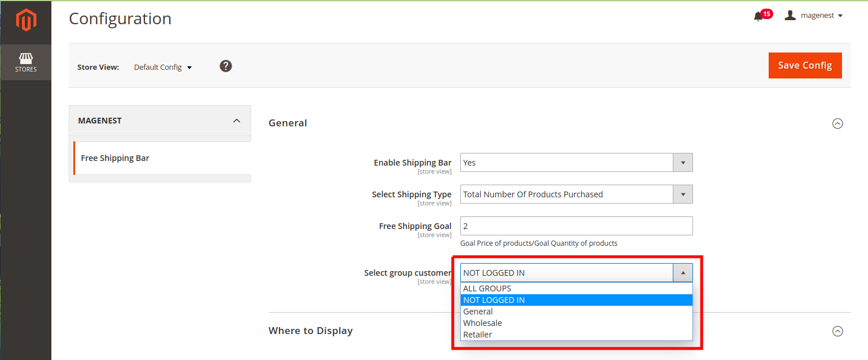868x360 pixels.
Task: Collapse the MAGENEST sidebar group
Action: click(x=236, y=121)
